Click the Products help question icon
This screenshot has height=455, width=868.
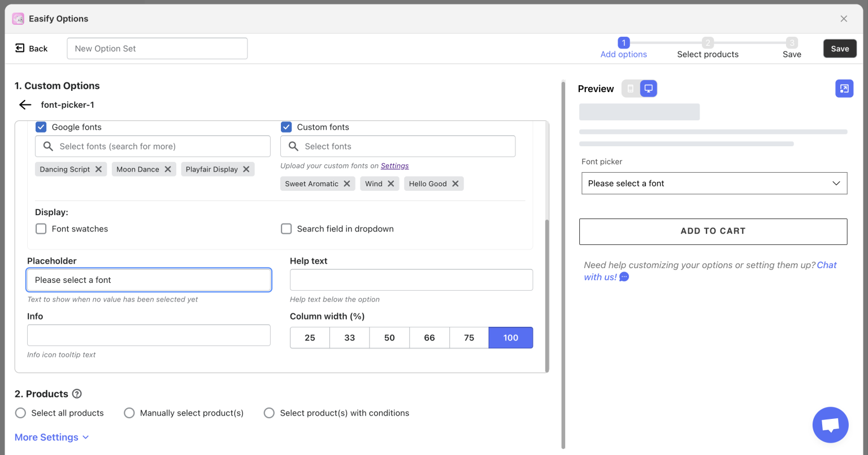click(x=77, y=394)
